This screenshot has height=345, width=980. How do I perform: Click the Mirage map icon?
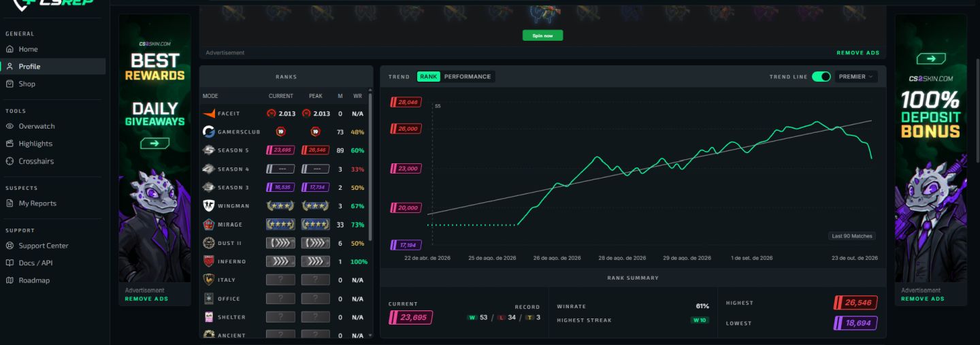click(x=209, y=225)
